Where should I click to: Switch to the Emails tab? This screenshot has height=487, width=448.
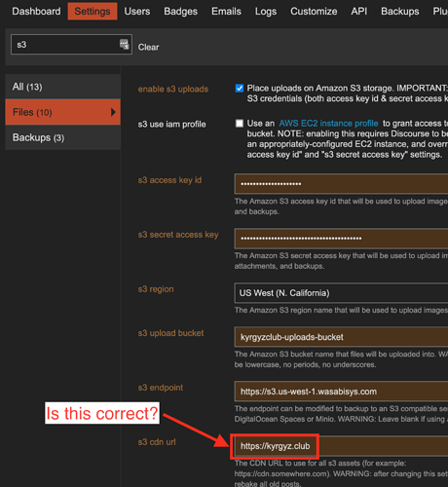tap(226, 12)
